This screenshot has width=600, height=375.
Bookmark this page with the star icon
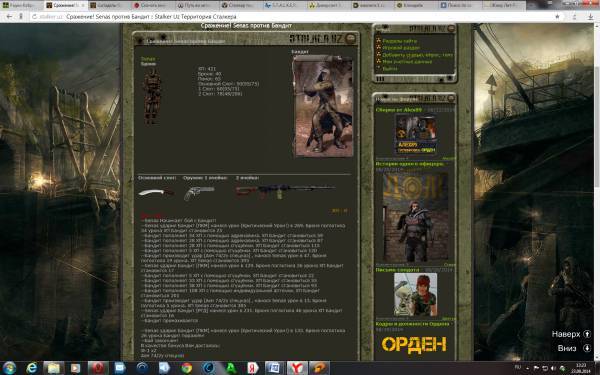(557, 17)
